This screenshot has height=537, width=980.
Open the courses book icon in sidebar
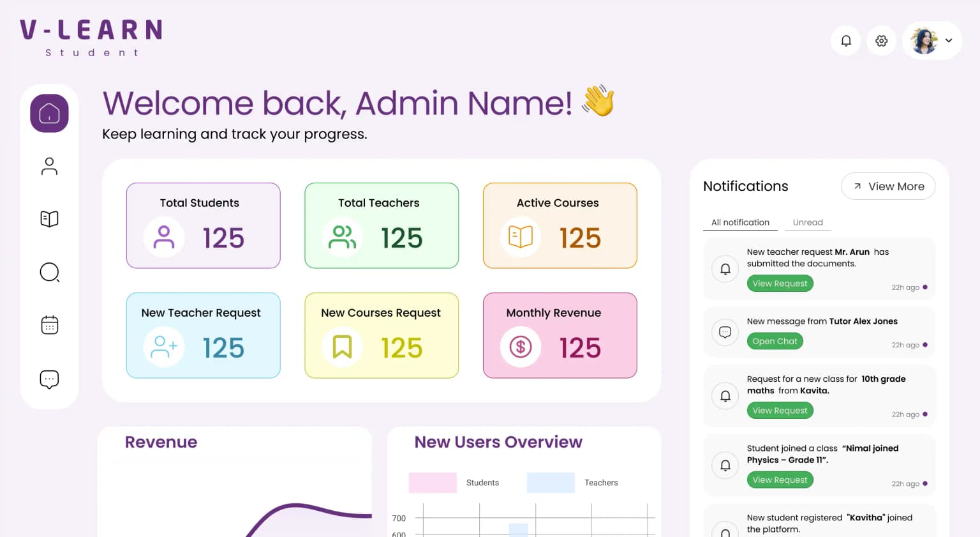point(49,219)
